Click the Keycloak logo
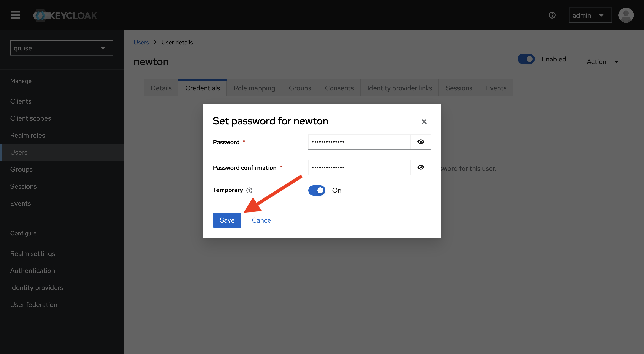The image size is (644, 354). pos(65,16)
